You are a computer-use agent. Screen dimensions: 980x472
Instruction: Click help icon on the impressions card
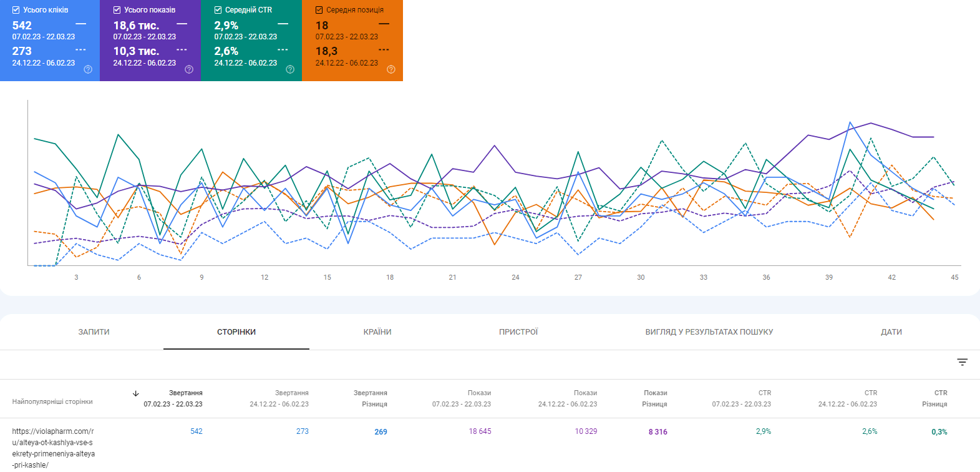pos(189,69)
